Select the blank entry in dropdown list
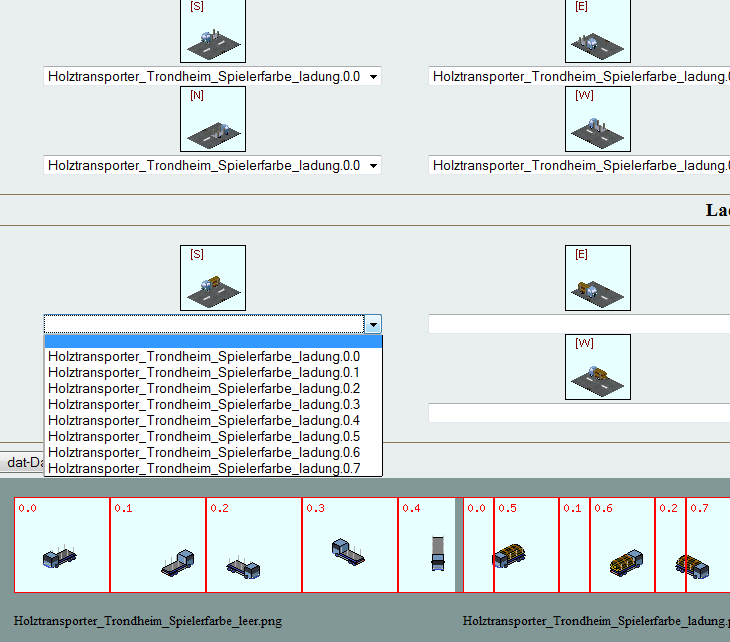This screenshot has width=730, height=642. [204, 341]
